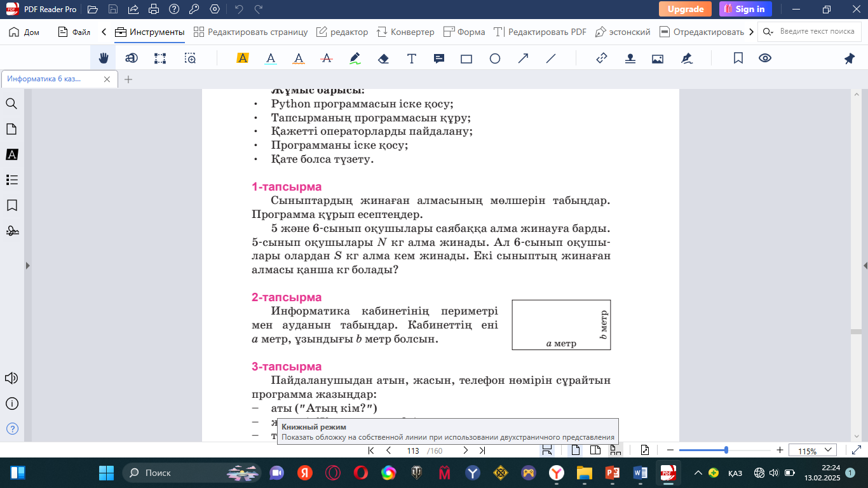Viewport: 868px width, 488px height.
Task: Select the Highlight text tool
Action: [242, 58]
